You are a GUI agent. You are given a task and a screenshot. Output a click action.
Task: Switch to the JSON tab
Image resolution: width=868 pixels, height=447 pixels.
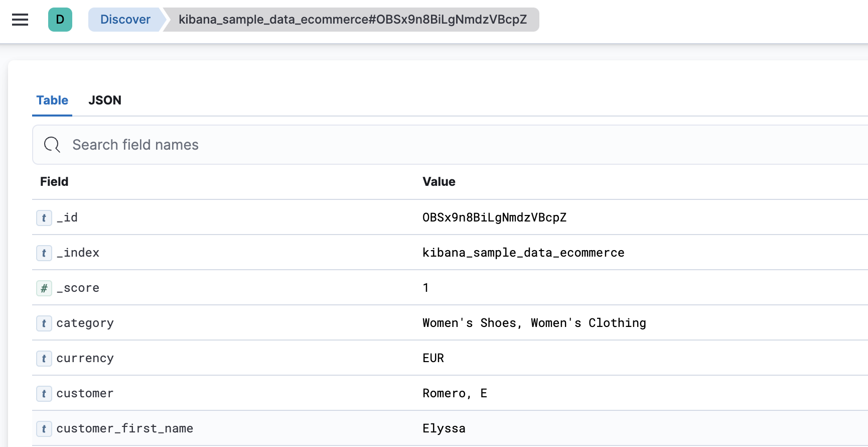point(105,100)
